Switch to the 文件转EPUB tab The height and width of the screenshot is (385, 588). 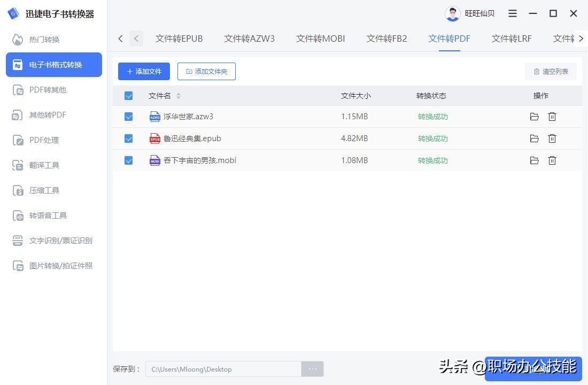(x=179, y=38)
